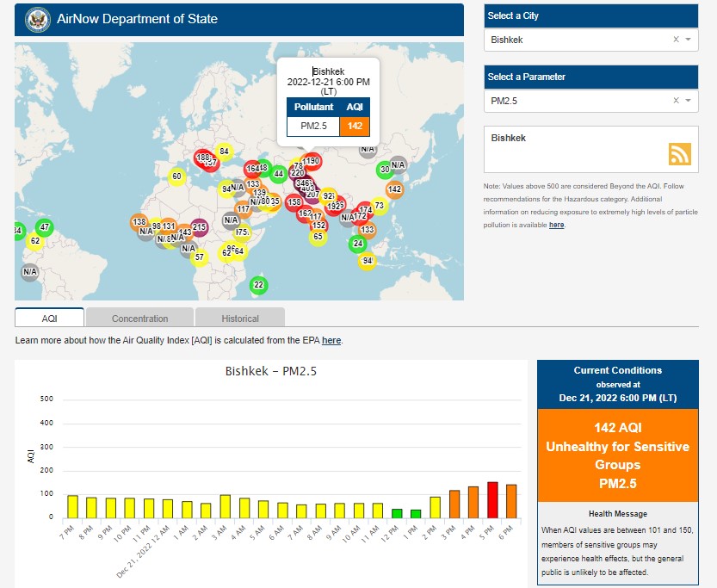The image size is (717, 588).
Task: Click the red 5 PM chart bar
Action: (492, 499)
